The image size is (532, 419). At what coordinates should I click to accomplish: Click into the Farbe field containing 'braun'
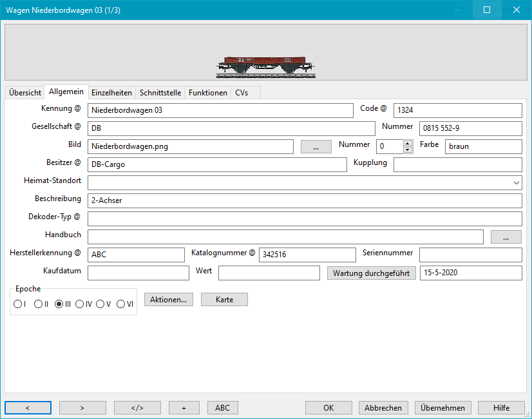coord(483,147)
